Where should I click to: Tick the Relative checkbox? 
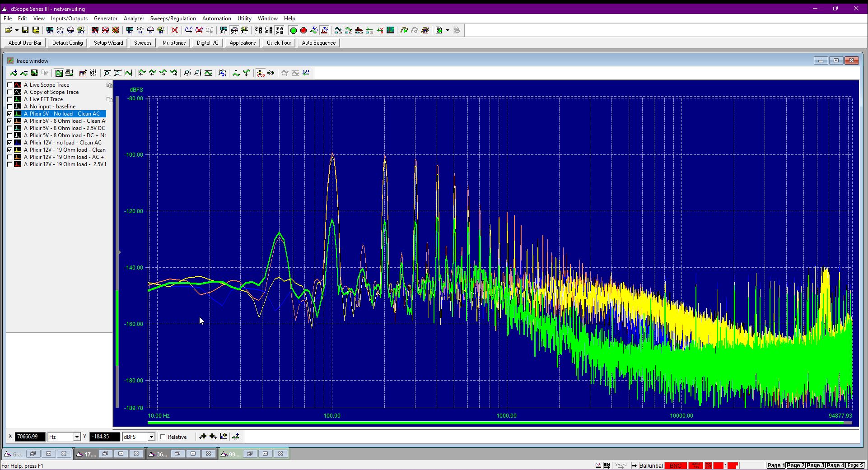163,437
